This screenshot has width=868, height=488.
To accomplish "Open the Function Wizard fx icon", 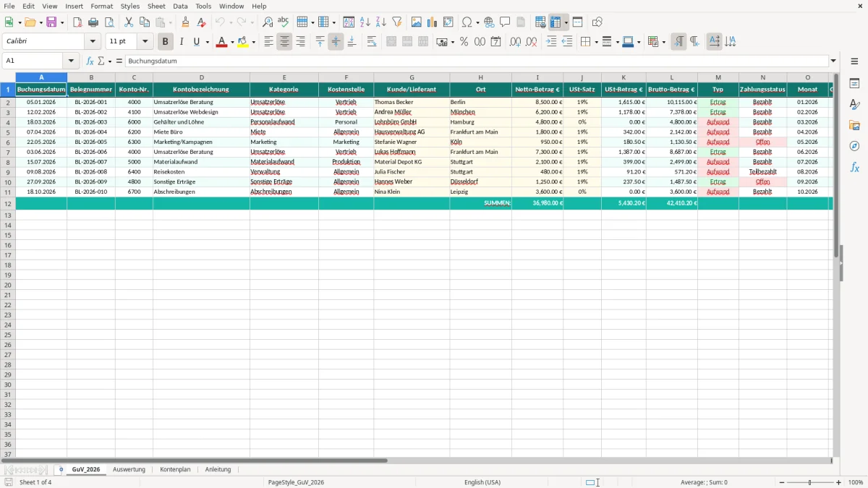I will coord(90,61).
